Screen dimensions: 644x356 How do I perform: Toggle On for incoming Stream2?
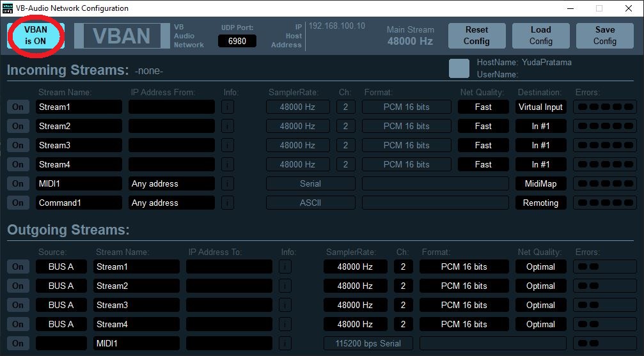18,126
